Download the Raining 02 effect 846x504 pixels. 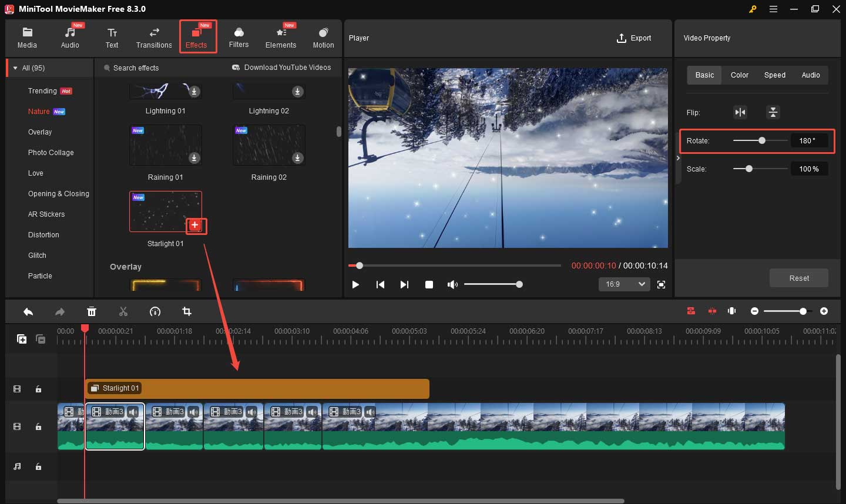click(x=298, y=158)
